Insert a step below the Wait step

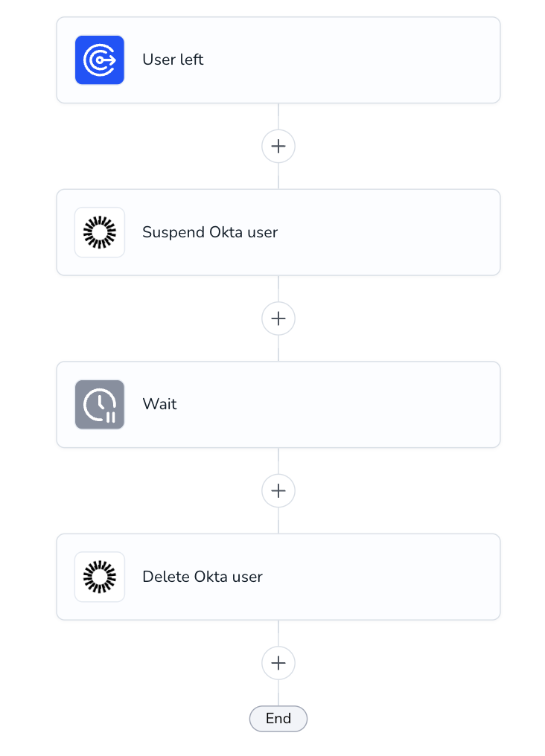click(278, 491)
